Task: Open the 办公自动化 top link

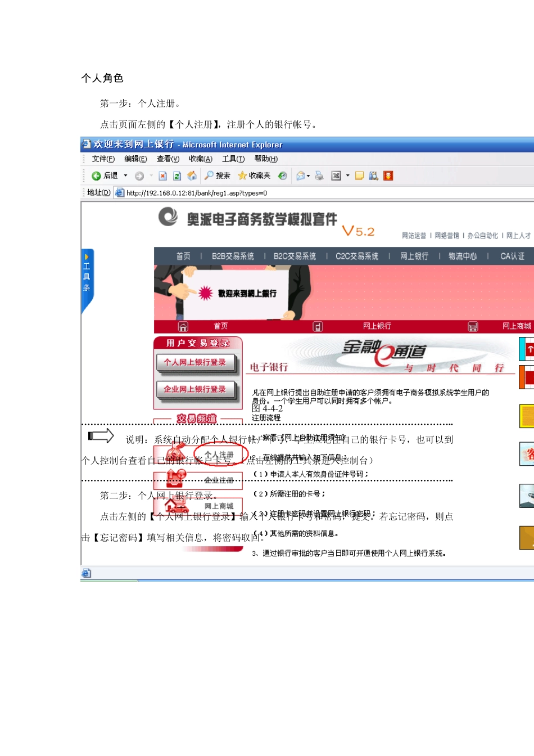Action: point(483,236)
